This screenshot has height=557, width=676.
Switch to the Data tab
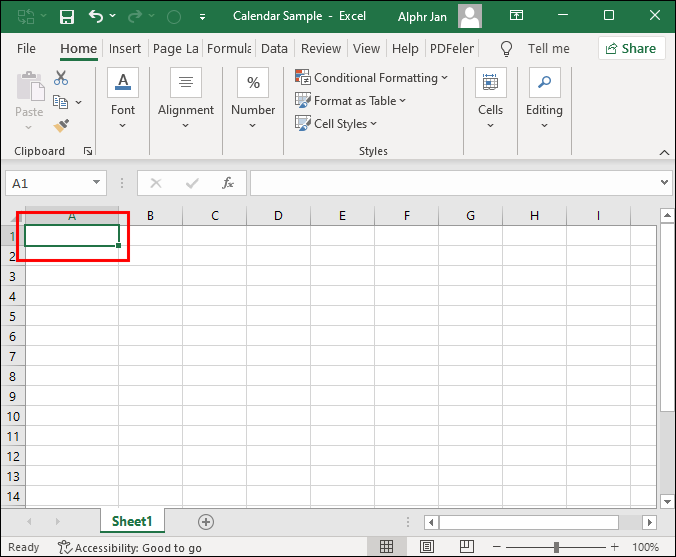coord(274,48)
